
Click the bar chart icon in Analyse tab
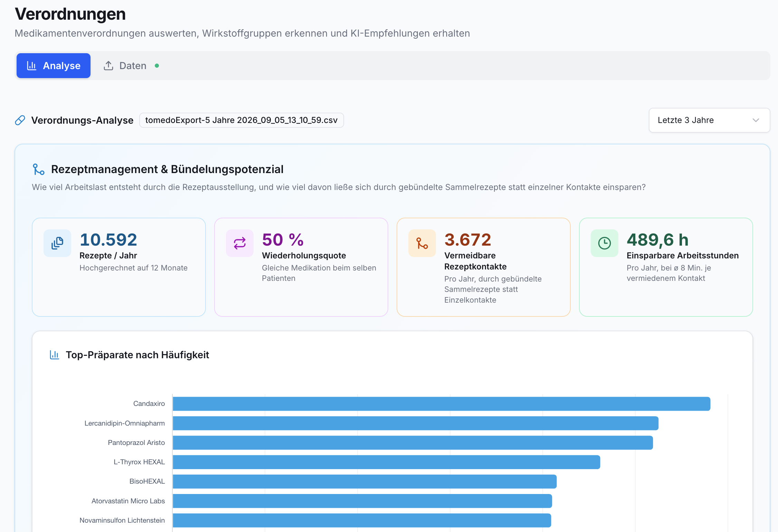32,66
